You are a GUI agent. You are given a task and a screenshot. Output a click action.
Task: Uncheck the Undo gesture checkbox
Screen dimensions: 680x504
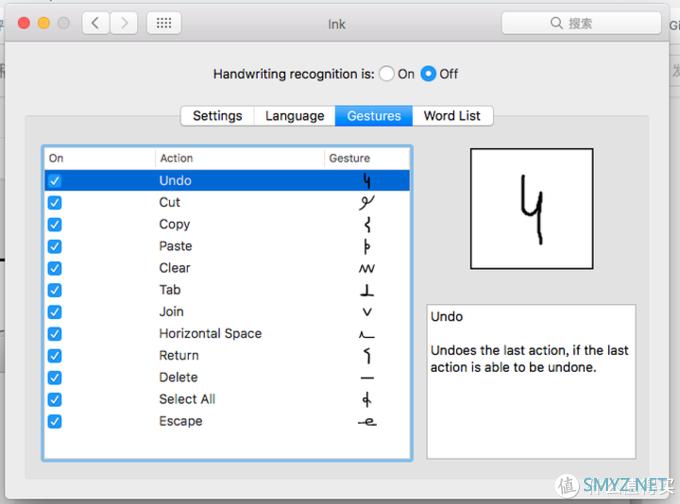pyautogui.click(x=55, y=180)
